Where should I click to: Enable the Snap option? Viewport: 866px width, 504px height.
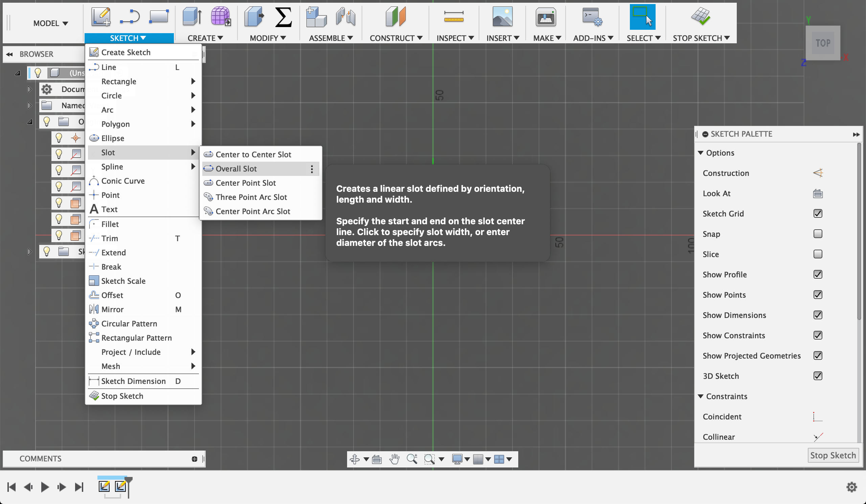[817, 233]
